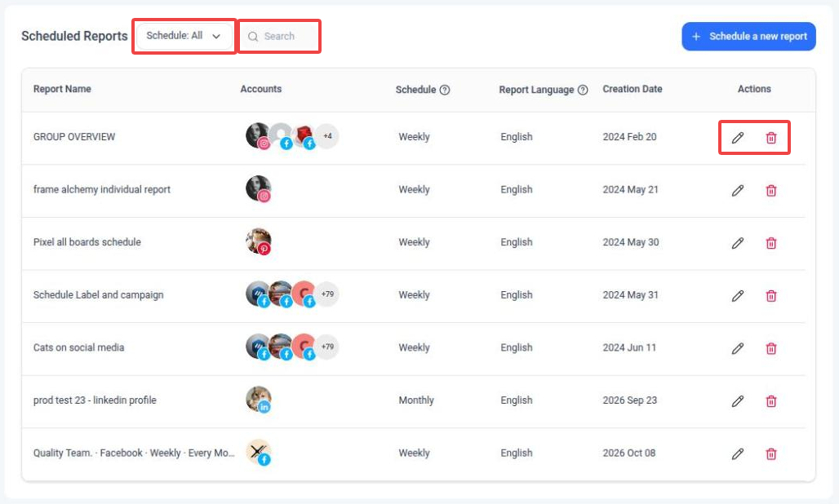Click the Monthly schedule cell

[416, 400]
